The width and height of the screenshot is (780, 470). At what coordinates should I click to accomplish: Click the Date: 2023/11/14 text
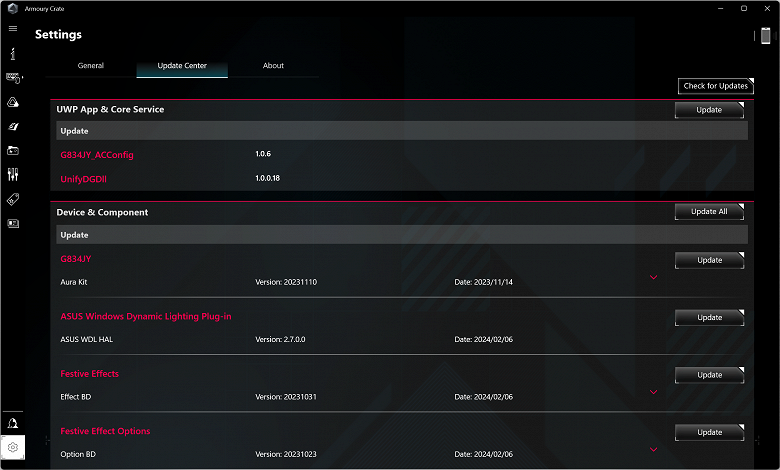pyautogui.click(x=484, y=282)
